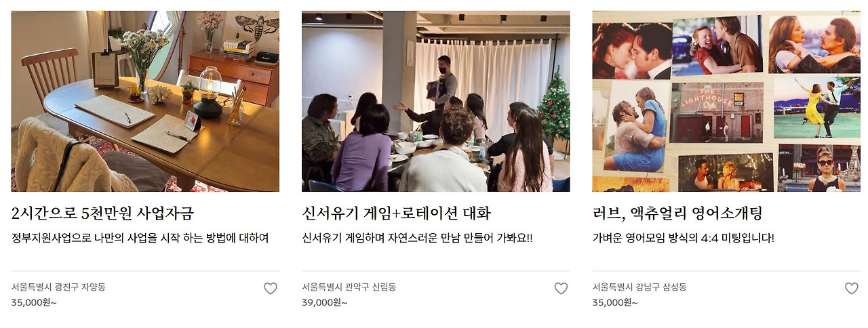The width and height of the screenshot is (868, 328).
Task: Click location 서울특별시 강남구 삼성동
Action: (639, 287)
